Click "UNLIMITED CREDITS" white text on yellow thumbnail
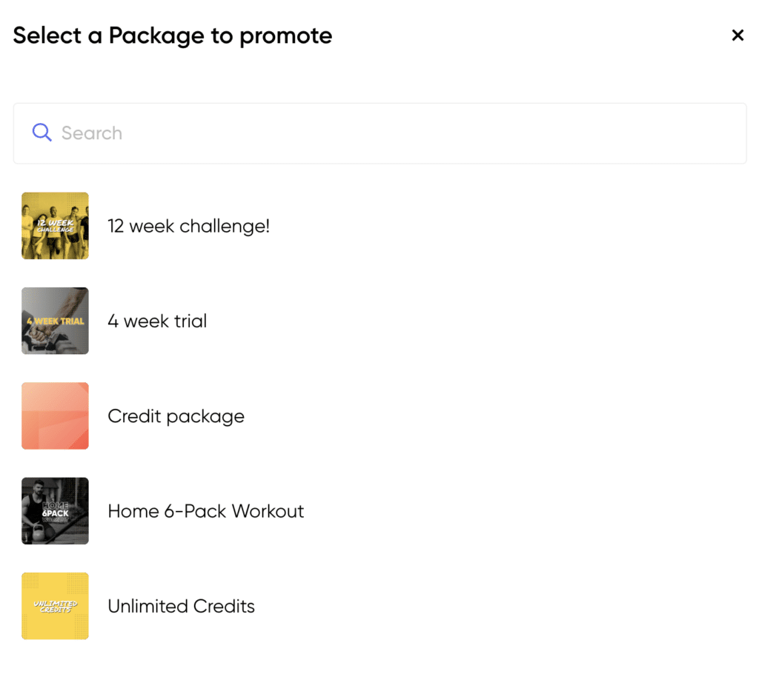 coord(55,607)
